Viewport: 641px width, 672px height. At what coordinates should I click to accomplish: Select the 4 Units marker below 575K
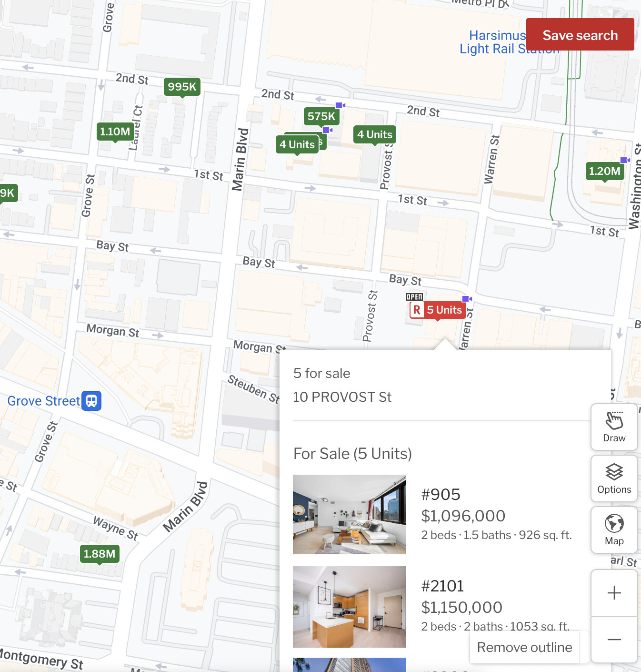tap(297, 144)
